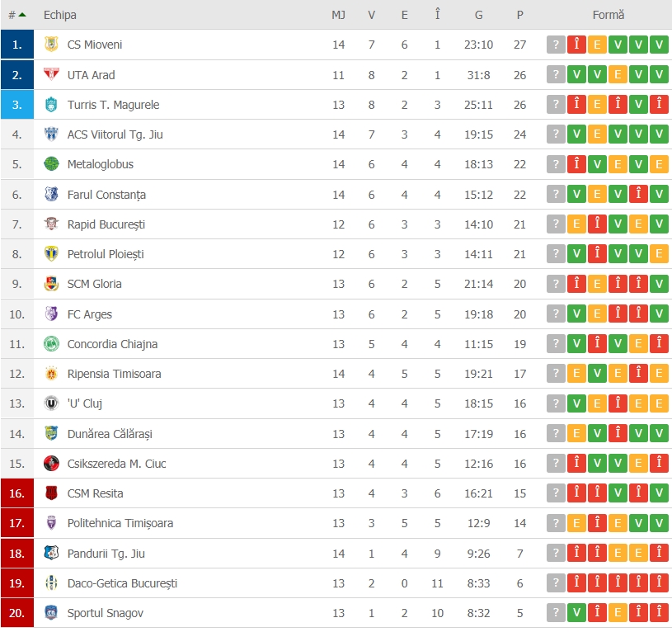Click the latest form result for UTA Arad
The height and width of the screenshot is (632, 672).
coord(659,75)
